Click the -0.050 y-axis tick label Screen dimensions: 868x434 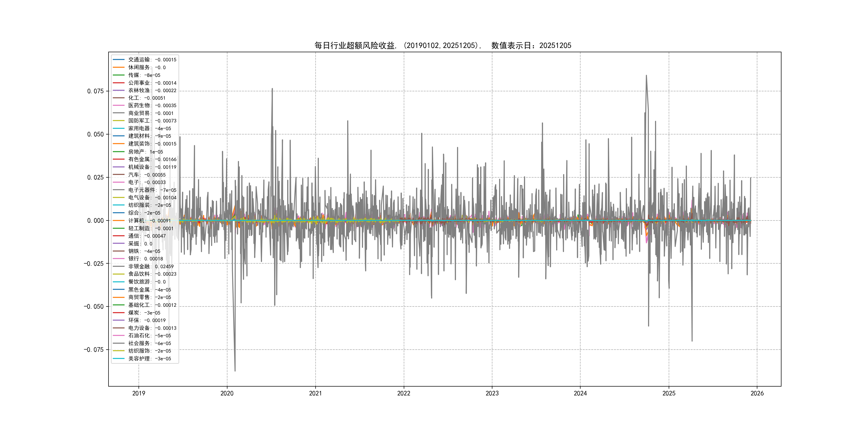94,306
